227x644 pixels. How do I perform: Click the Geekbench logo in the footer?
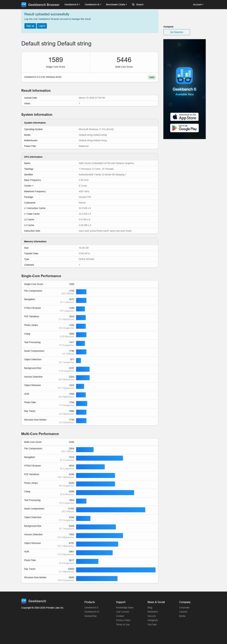tap(24, 601)
